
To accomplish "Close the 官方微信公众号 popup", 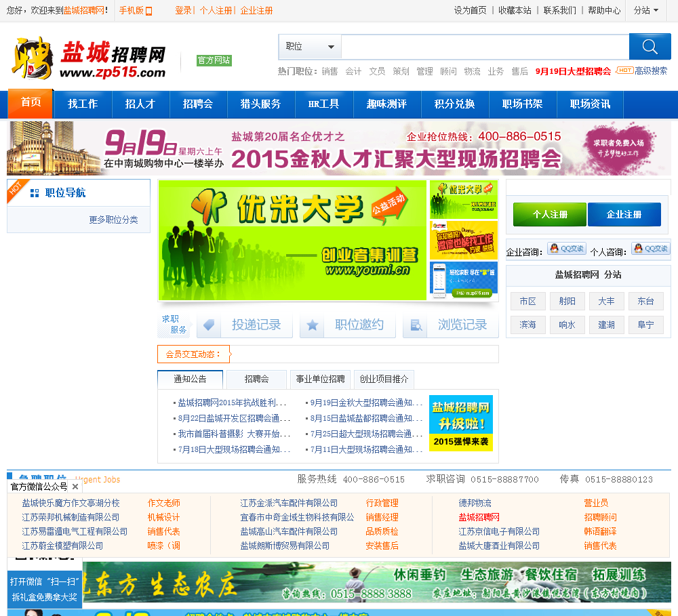I will point(75,487).
